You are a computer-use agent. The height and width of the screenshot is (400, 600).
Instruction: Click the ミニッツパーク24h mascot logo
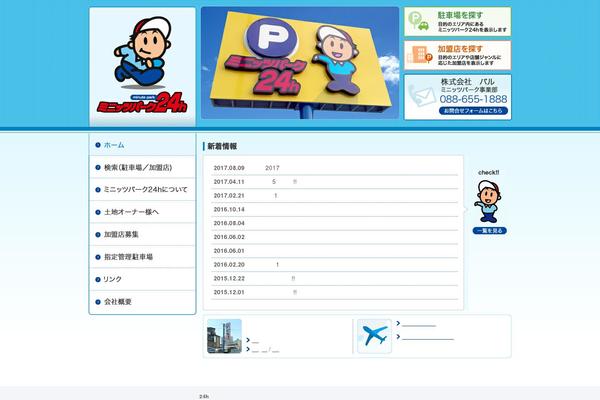click(x=142, y=66)
